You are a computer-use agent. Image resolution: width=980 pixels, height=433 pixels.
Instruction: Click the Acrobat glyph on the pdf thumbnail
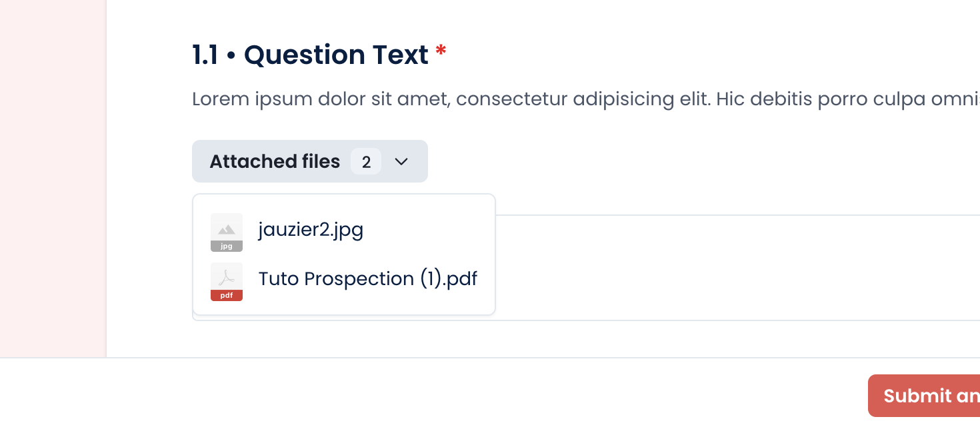[227, 276]
